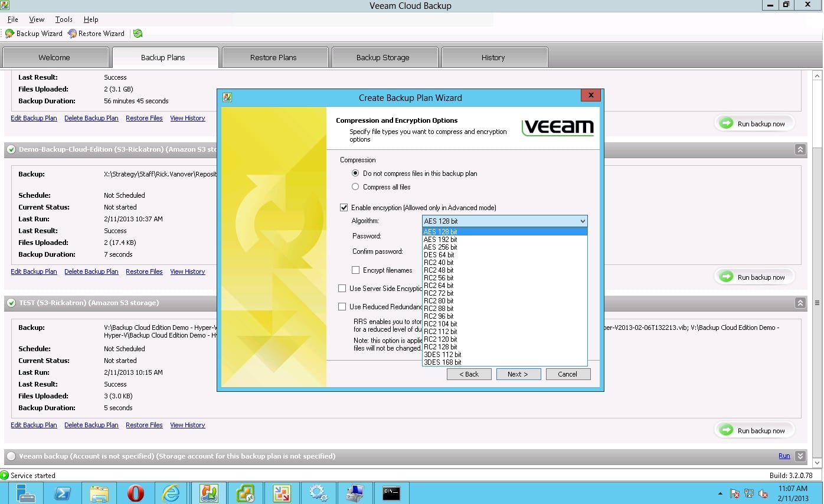The height and width of the screenshot is (504, 824).
Task: Click the scroll down arrow of plans list
Action: 818,463
